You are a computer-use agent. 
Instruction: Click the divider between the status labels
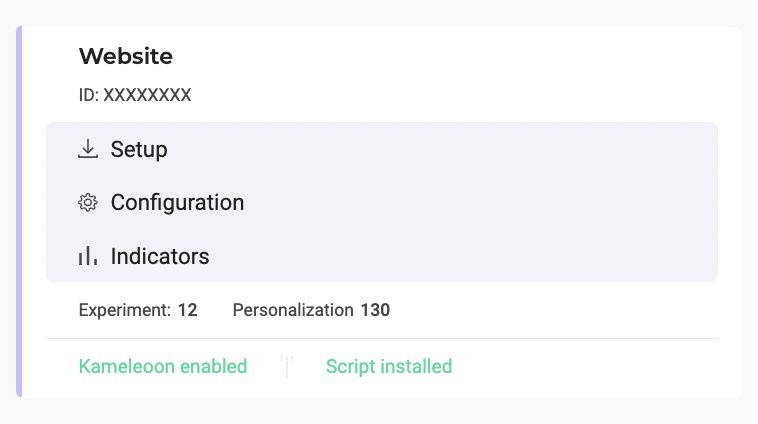coord(287,366)
